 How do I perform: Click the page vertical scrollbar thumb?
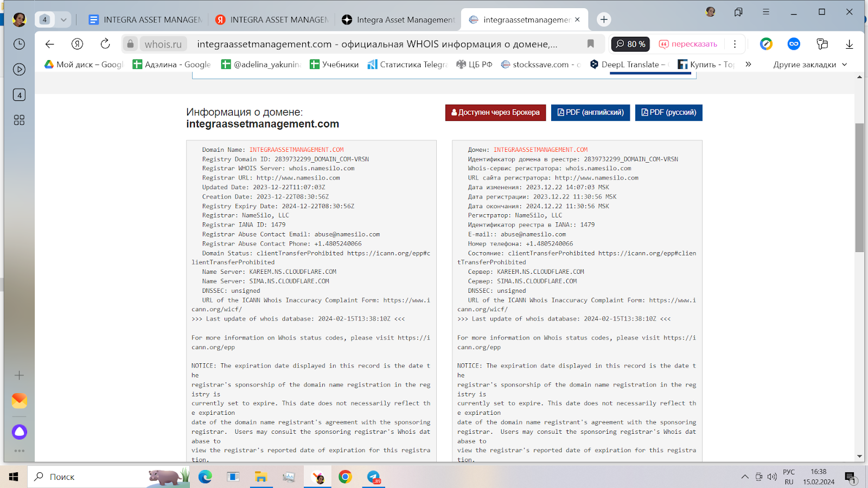pyautogui.click(x=859, y=188)
